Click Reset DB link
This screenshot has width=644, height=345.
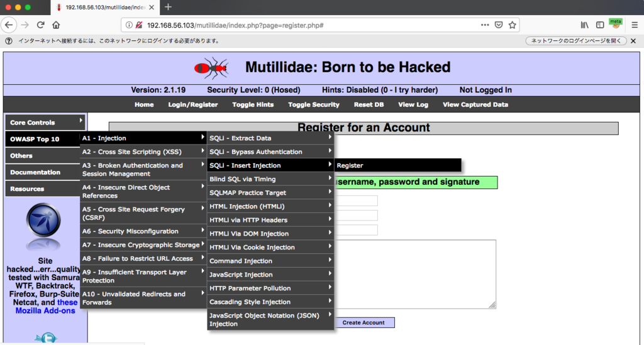pyautogui.click(x=369, y=104)
